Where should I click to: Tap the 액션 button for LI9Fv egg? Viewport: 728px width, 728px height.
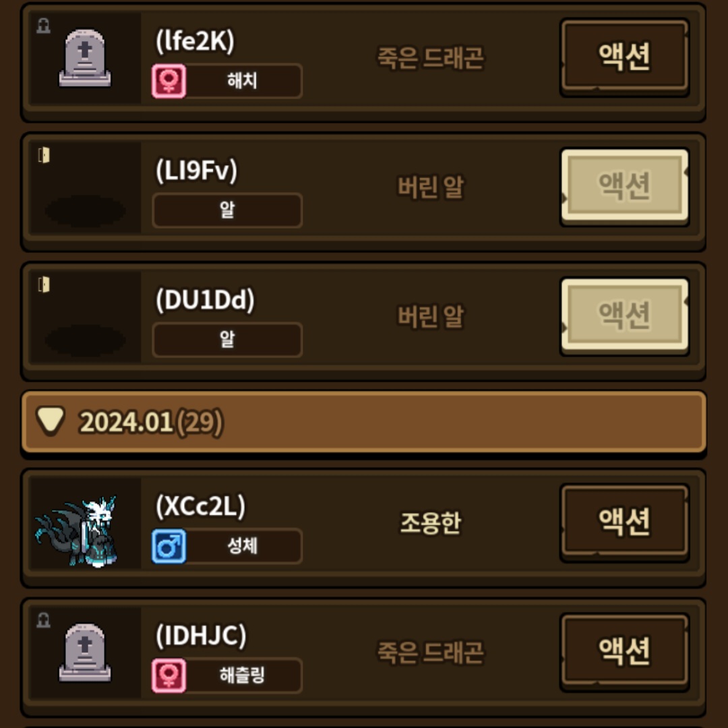[624, 186]
